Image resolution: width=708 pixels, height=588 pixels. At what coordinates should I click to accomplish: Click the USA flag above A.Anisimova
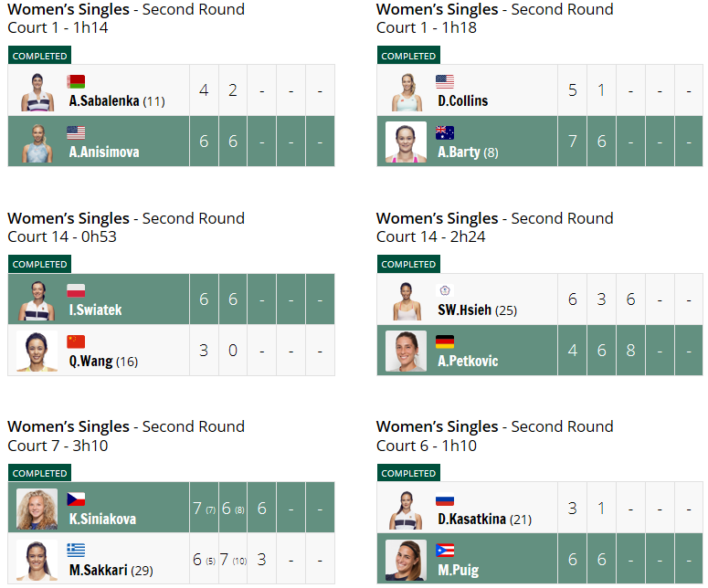coord(76,132)
